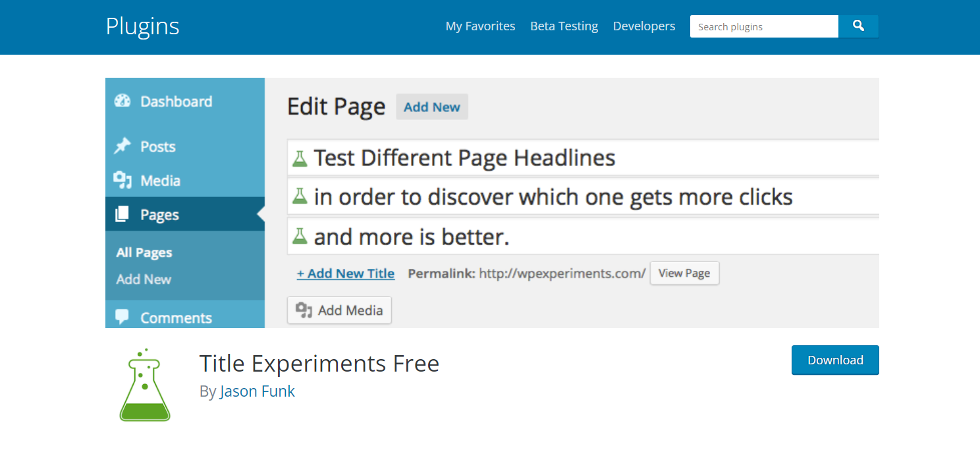Click the Comments speech bubble icon

(x=122, y=317)
